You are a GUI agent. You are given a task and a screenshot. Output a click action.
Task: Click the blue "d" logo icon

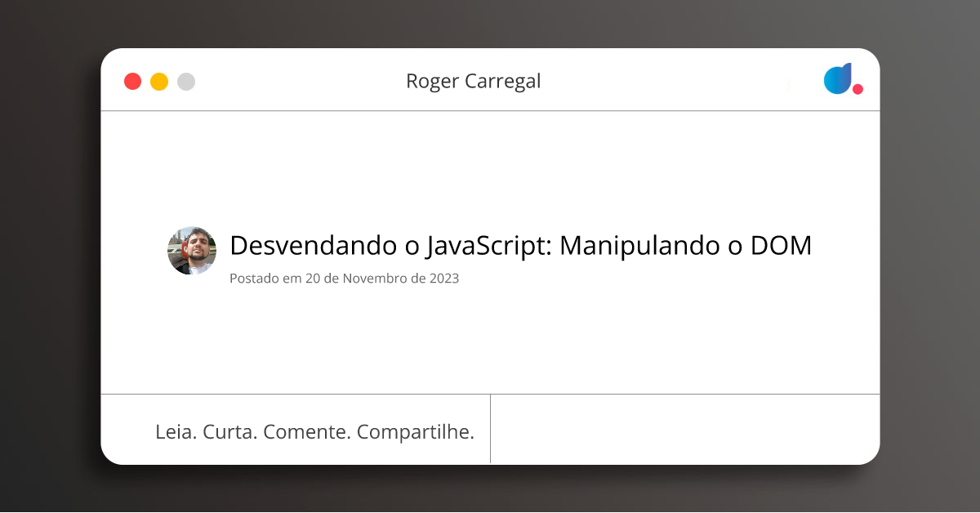point(838,78)
